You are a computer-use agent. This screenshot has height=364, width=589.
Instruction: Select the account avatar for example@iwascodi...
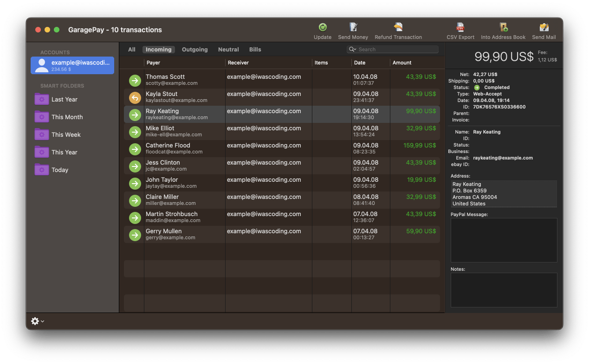(42, 65)
